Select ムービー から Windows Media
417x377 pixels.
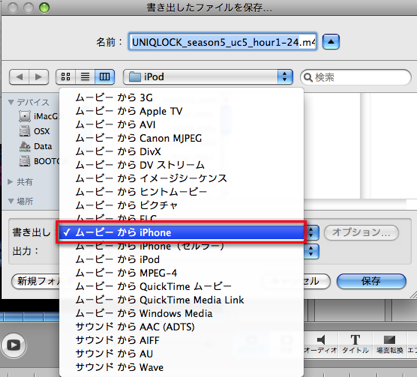pos(181,313)
